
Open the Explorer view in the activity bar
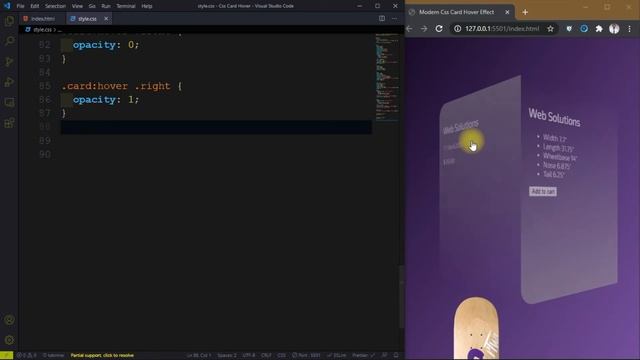(x=9, y=20)
